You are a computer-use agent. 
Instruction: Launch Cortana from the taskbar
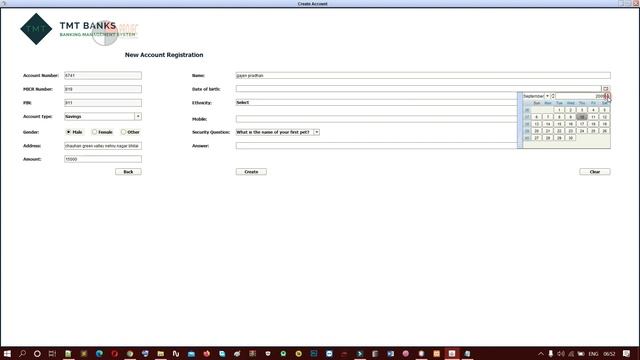(37, 353)
